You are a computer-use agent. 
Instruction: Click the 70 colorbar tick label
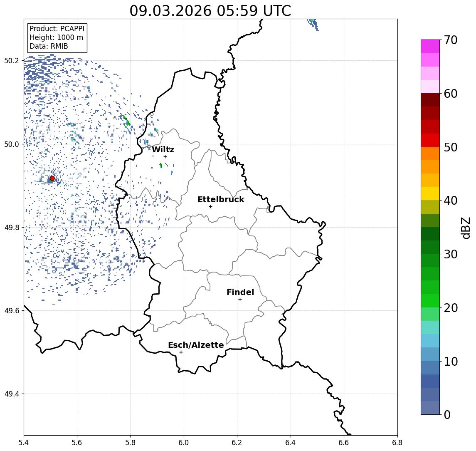coord(451,40)
